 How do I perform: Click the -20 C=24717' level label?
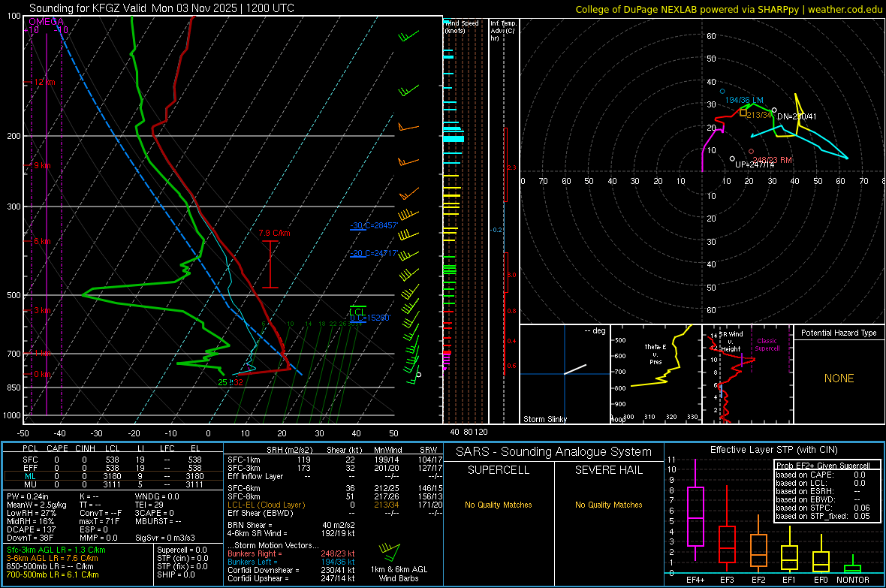[374, 253]
